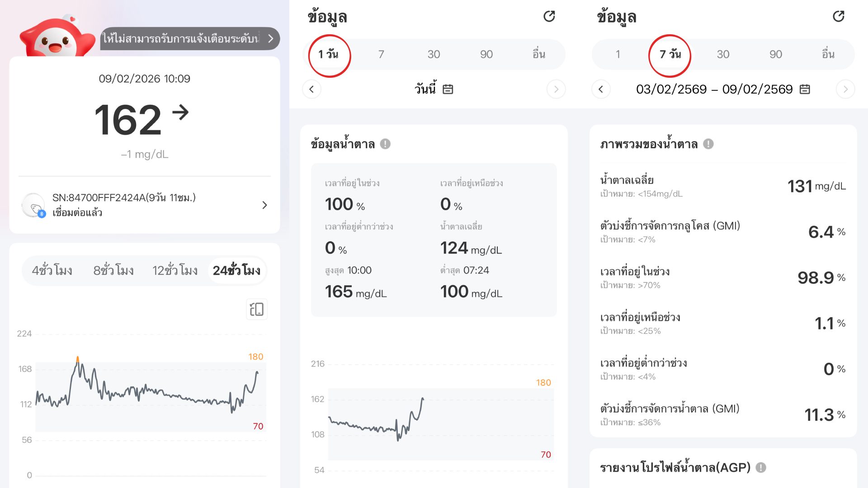Open calendar icon beside 03/02/2569 date range

point(805,89)
